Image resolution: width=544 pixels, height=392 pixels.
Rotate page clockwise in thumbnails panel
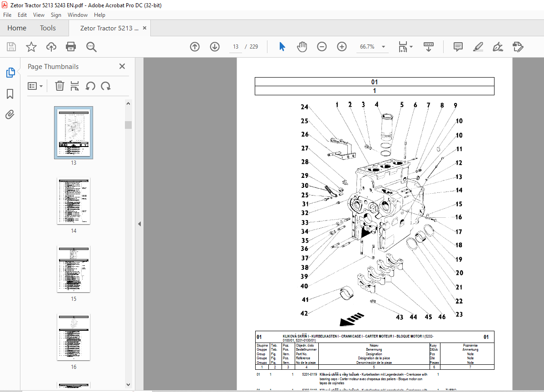106,86
